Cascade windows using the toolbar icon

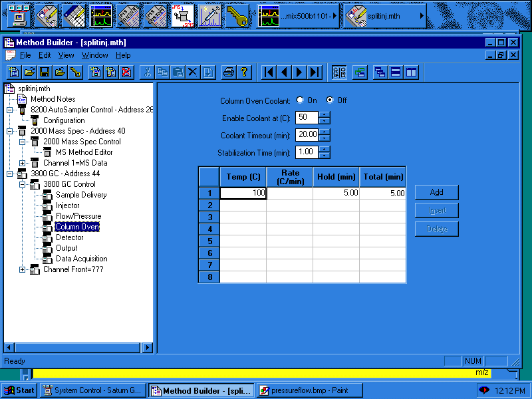pos(380,72)
